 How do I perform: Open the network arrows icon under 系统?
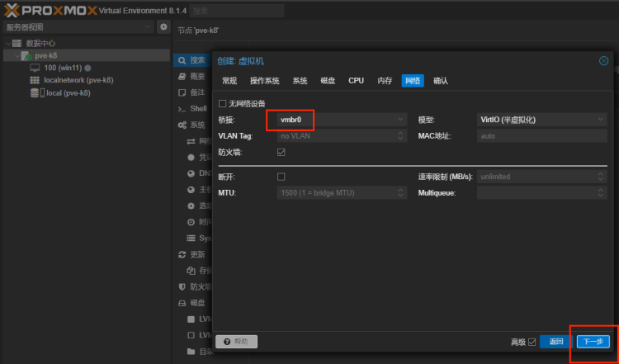(x=191, y=141)
